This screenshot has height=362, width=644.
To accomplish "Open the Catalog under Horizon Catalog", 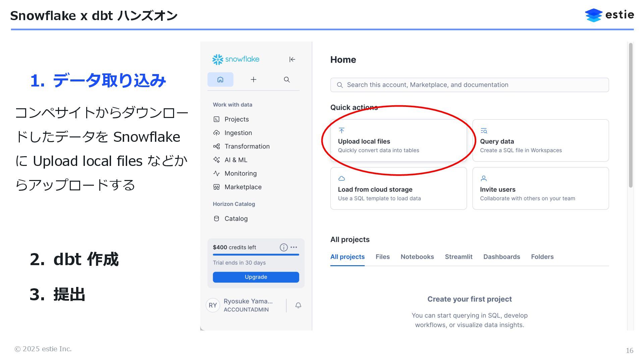I will click(236, 219).
